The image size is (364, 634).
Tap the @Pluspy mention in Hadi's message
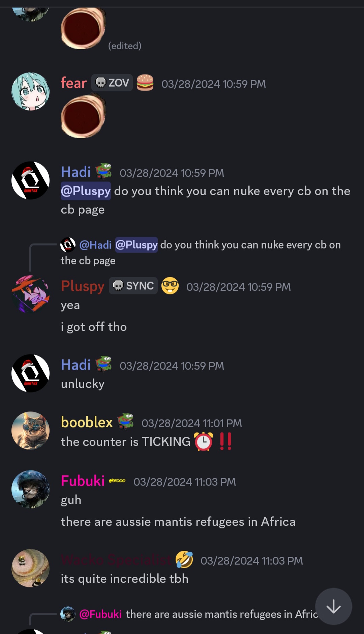point(86,191)
